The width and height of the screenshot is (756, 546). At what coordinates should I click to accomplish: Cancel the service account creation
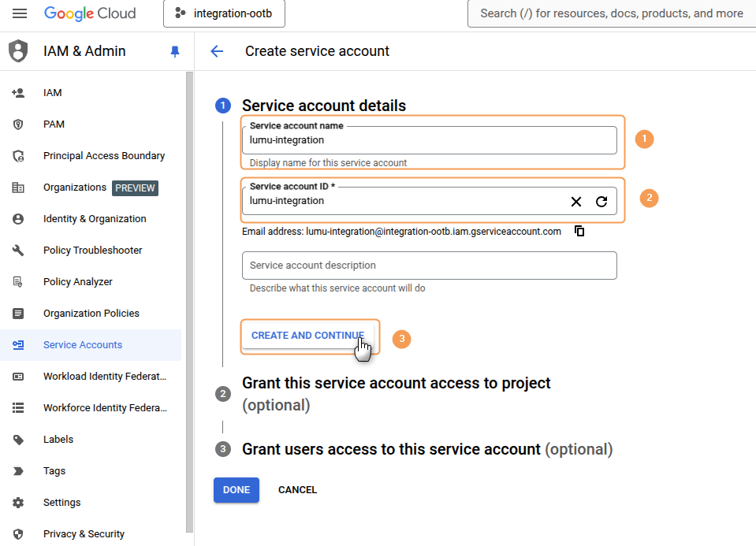tap(297, 490)
